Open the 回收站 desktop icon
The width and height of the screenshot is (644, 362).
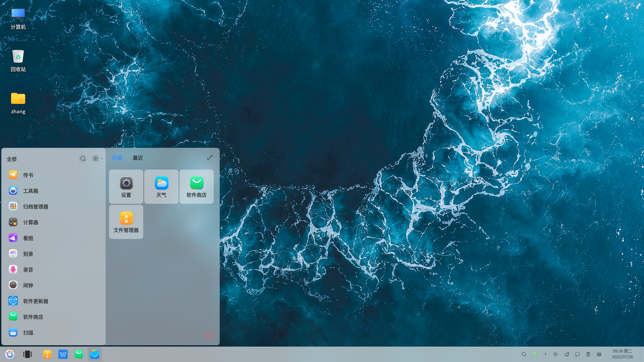click(18, 61)
